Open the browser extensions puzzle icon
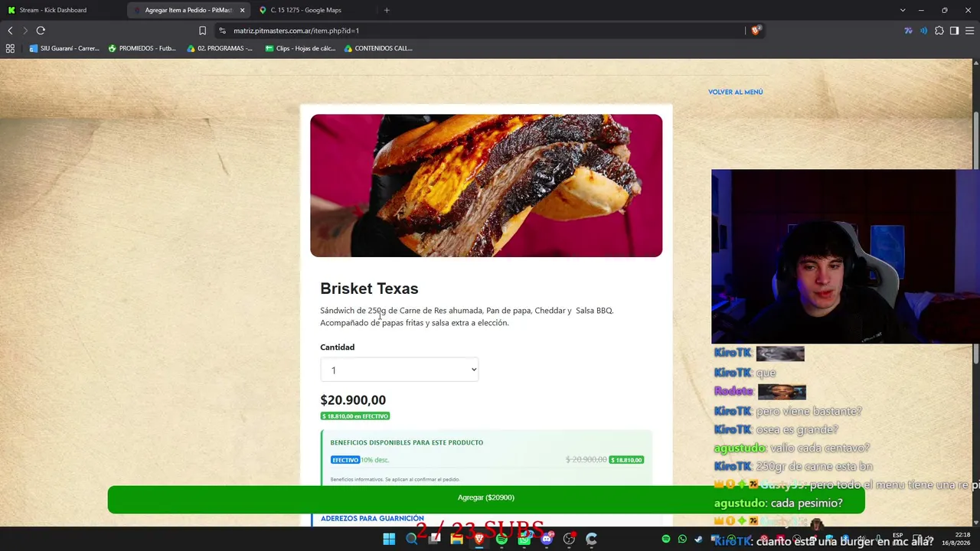This screenshot has width=980, height=551. click(939, 31)
